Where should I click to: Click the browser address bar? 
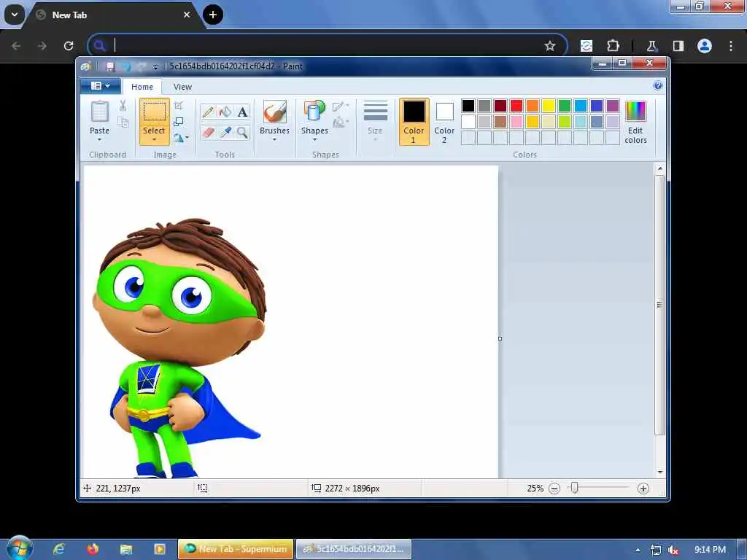point(328,46)
